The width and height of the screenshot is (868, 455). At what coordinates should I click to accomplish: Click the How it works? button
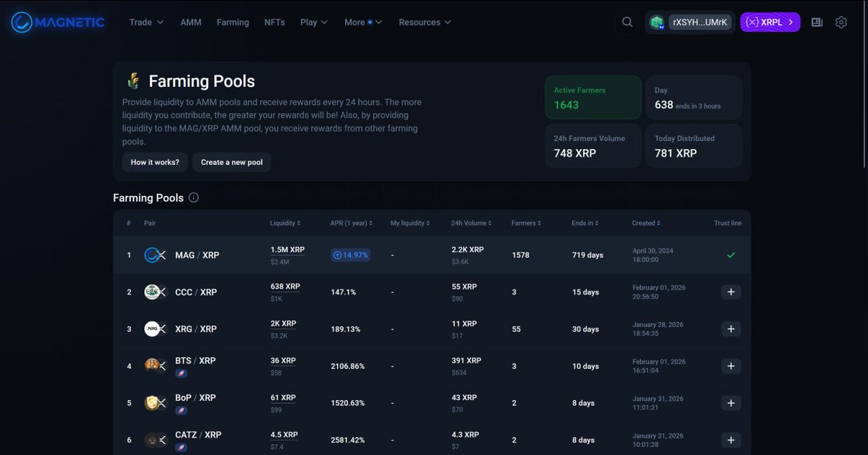coord(155,162)
